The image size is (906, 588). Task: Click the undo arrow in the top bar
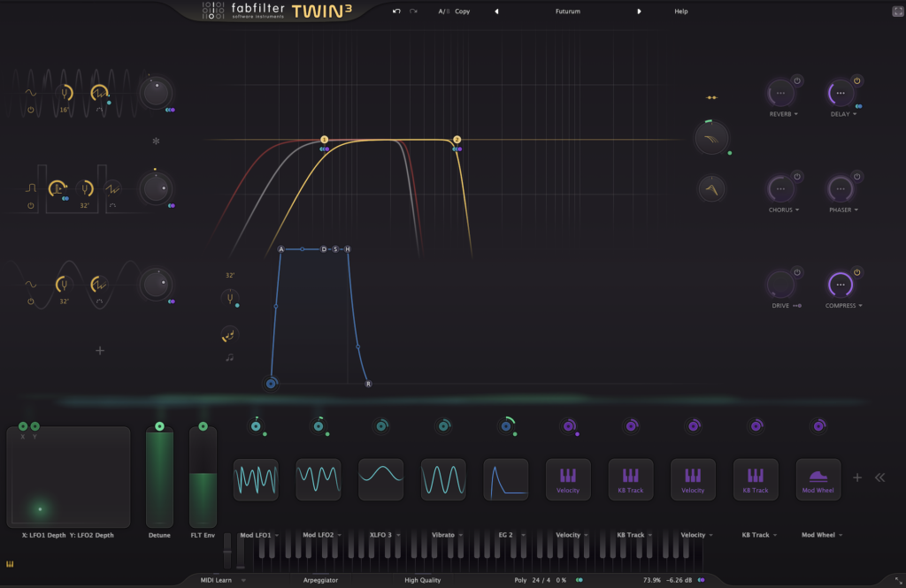pos(396,11)
